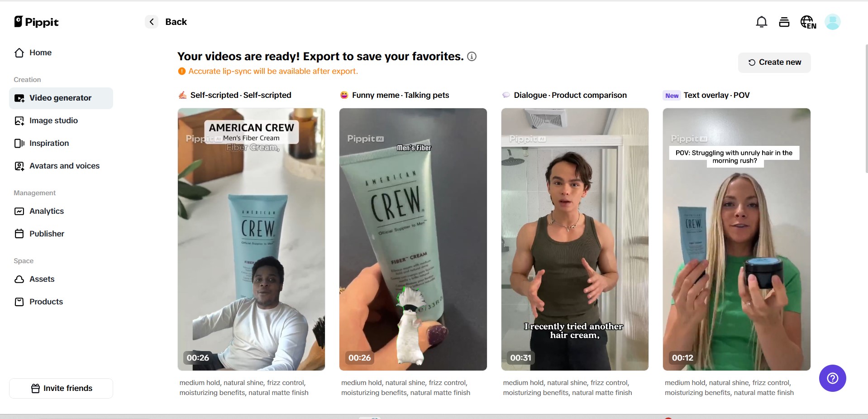Select Video generator in sidebar
Viewport: 868px width, 419px height.
coord(61,98)
